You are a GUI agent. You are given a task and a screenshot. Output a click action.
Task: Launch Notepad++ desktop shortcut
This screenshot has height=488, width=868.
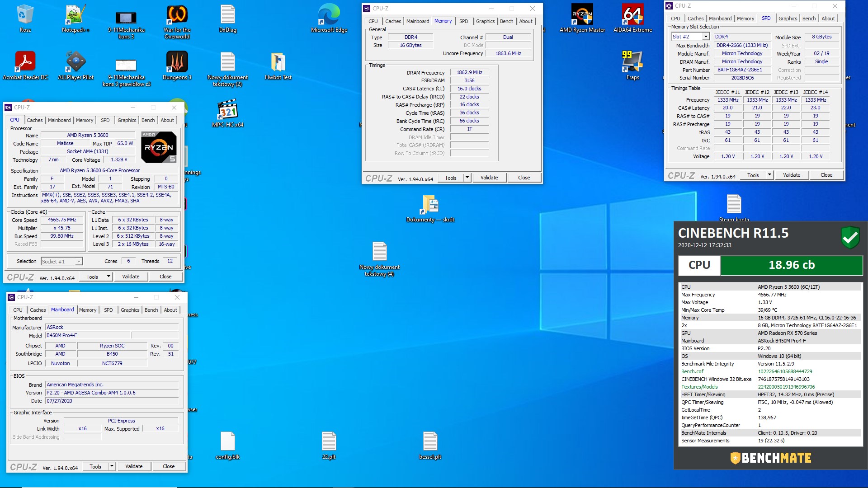75,19
